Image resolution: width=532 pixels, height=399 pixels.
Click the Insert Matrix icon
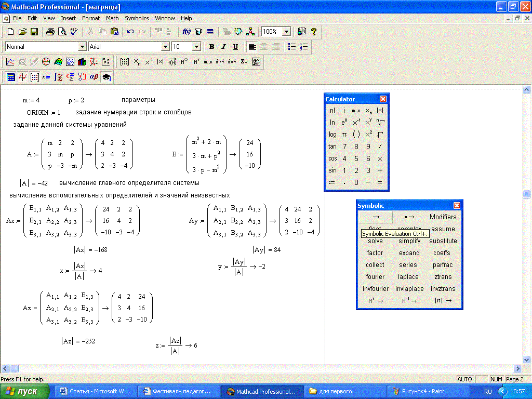(x=125, y=62)
